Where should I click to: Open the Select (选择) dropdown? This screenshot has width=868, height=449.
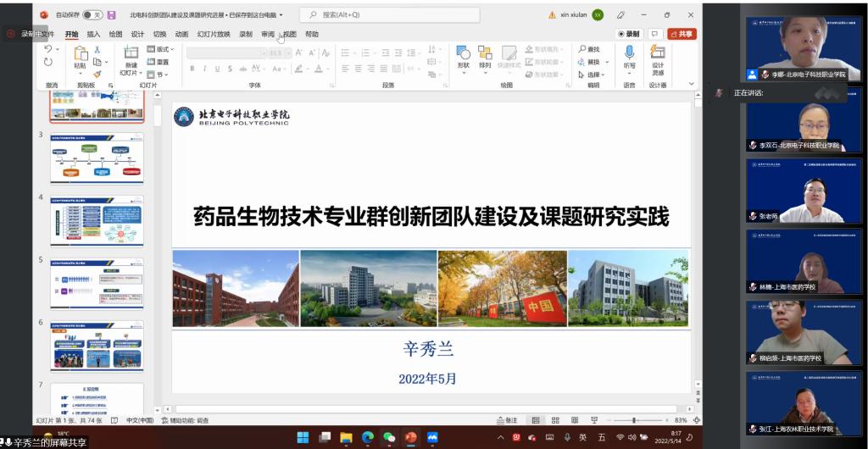coord(593,75)
